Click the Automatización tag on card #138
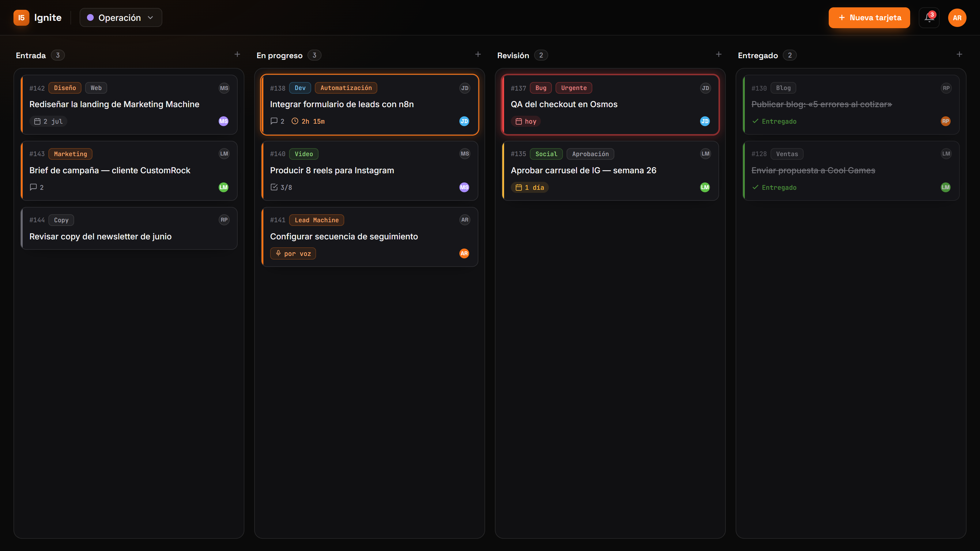Image resolution: width=980 pixels, height=551 pixels. click(346, 88)
